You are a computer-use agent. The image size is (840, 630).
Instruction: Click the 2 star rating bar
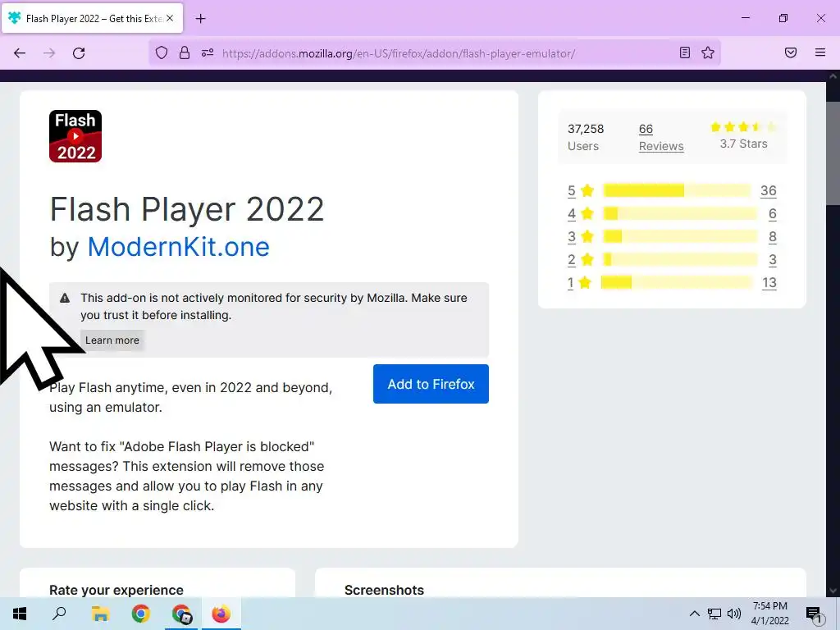click(x=680, y=259)
